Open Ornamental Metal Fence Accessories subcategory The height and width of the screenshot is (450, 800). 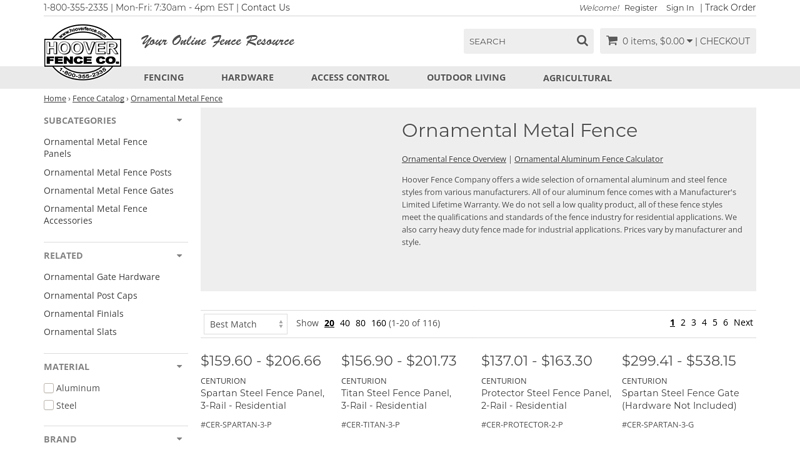(95, 214)
